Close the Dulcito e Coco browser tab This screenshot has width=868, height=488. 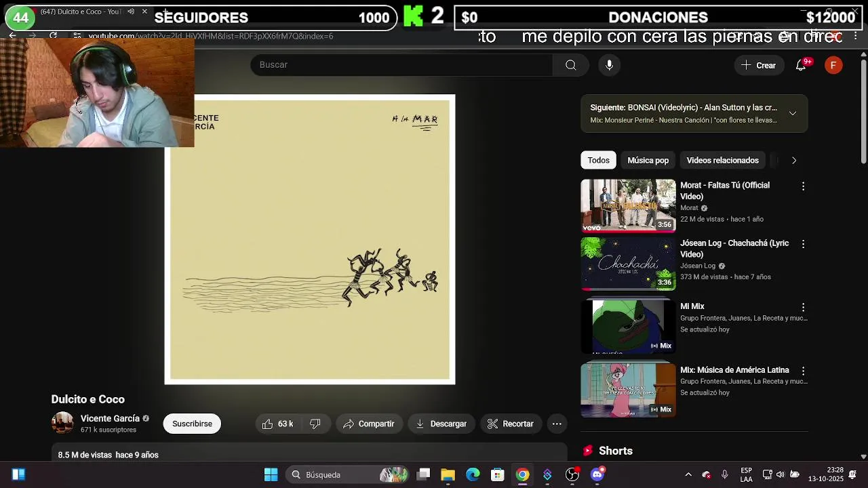(x=144, y=12)
